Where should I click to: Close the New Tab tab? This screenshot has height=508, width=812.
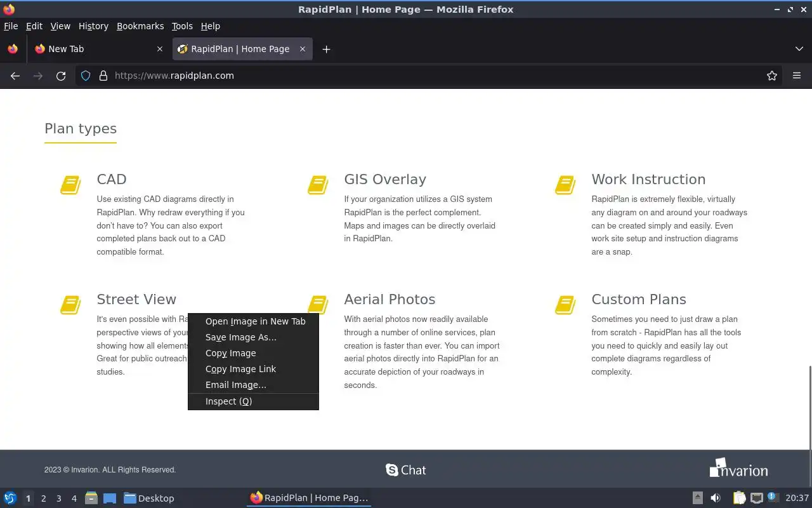(160, 49)
